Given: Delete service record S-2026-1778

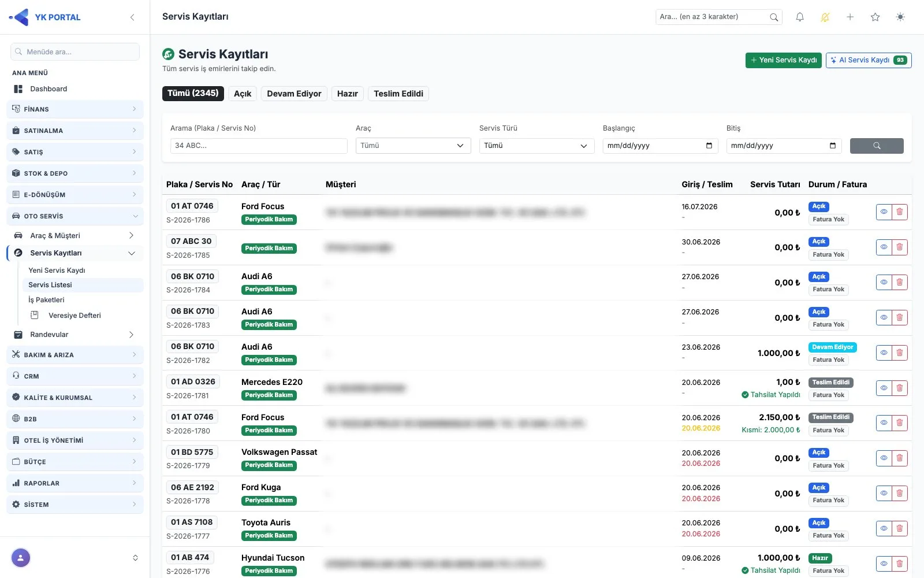Looking at the screenshot, I should 900,493.
